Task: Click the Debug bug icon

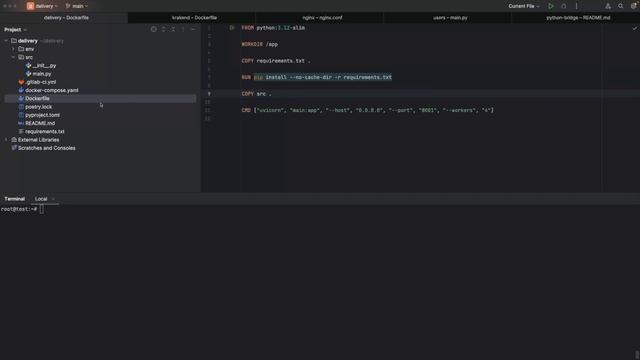Action: tap(564, 6)
